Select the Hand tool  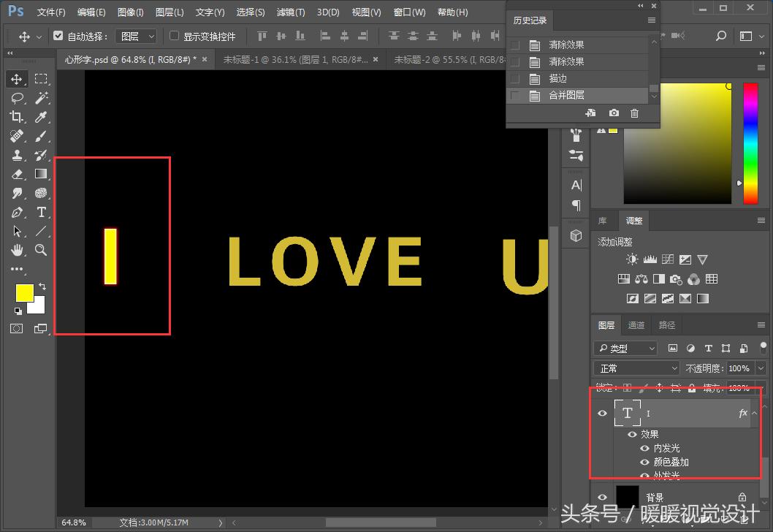coord(17,250)
